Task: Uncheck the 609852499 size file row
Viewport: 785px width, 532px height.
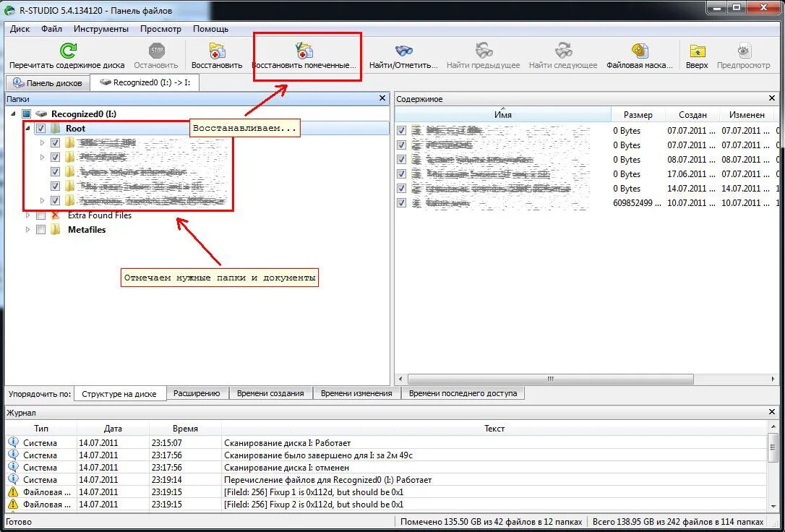Action: [401, 203]
